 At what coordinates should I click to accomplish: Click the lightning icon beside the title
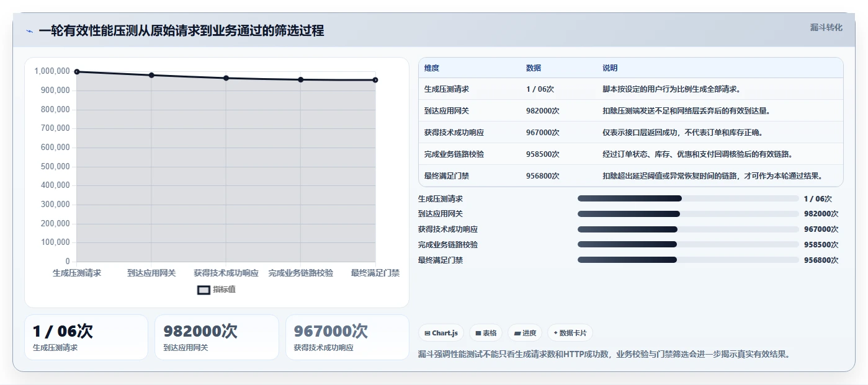point(29,31)
